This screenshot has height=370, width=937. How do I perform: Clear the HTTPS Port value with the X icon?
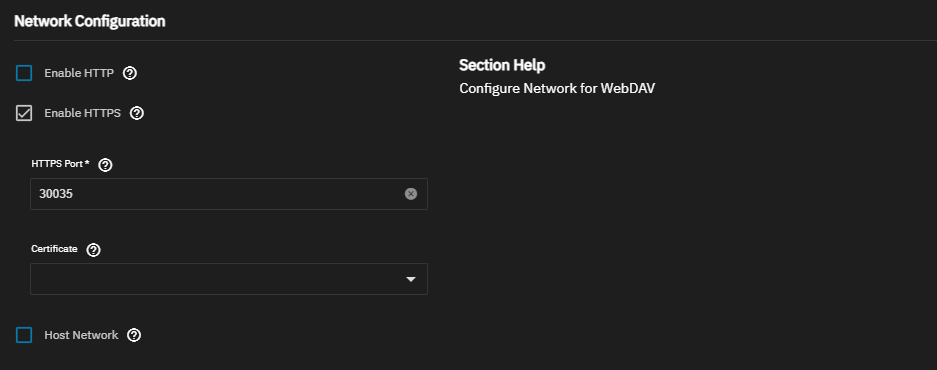click(x=411, y=194)
